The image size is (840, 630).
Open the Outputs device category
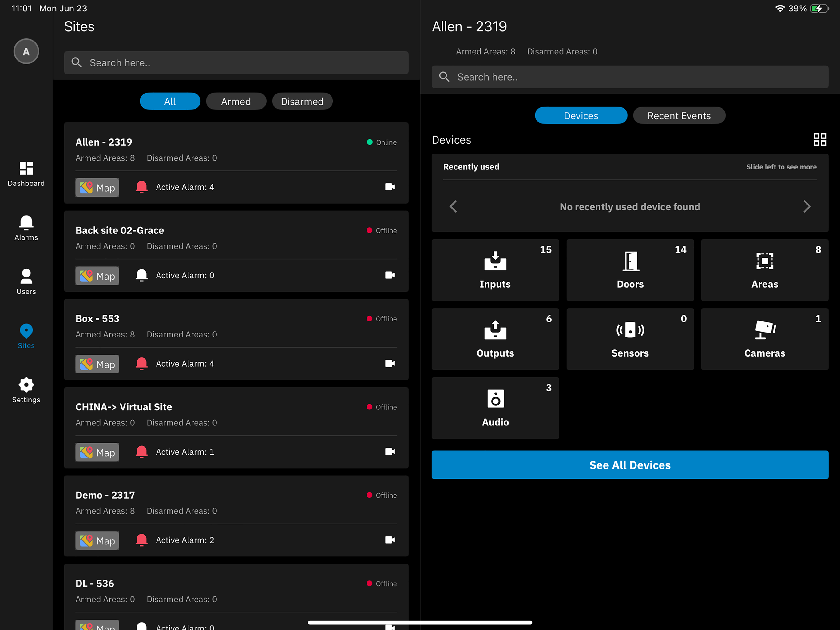[x=495, y=339]
